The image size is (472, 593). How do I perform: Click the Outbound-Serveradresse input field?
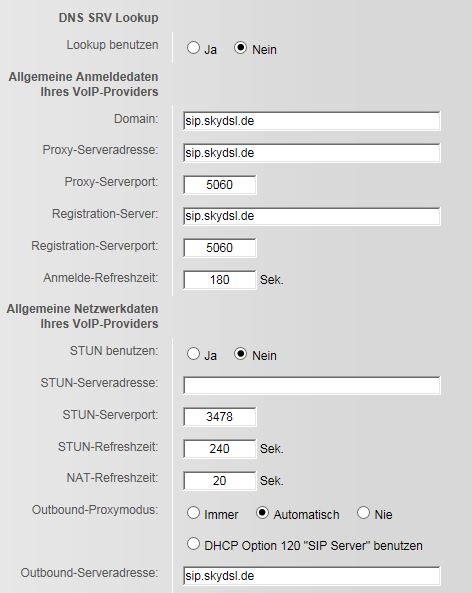(x=312, y=576)
